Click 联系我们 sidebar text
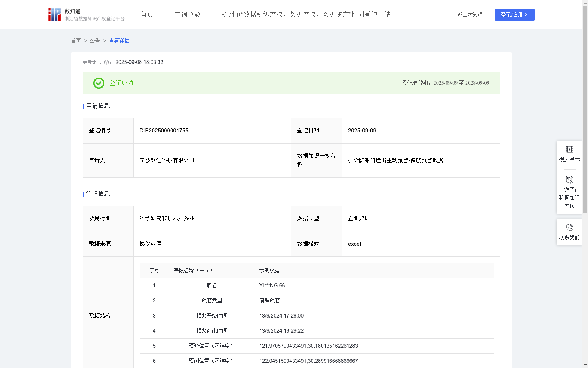The image size is (588, 368). point(570,237)
